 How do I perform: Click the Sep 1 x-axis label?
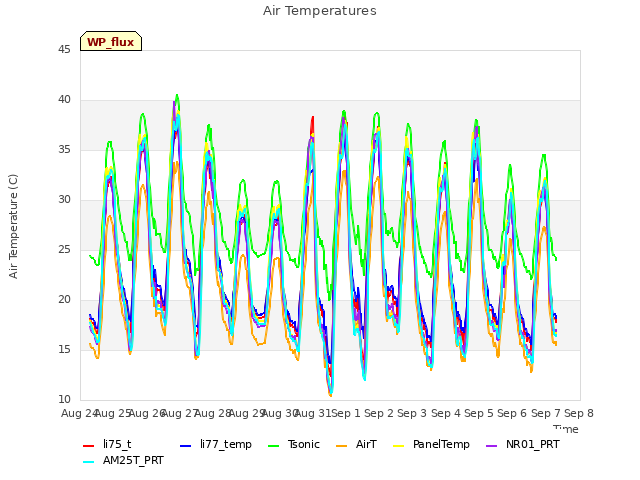pos(346,413)
